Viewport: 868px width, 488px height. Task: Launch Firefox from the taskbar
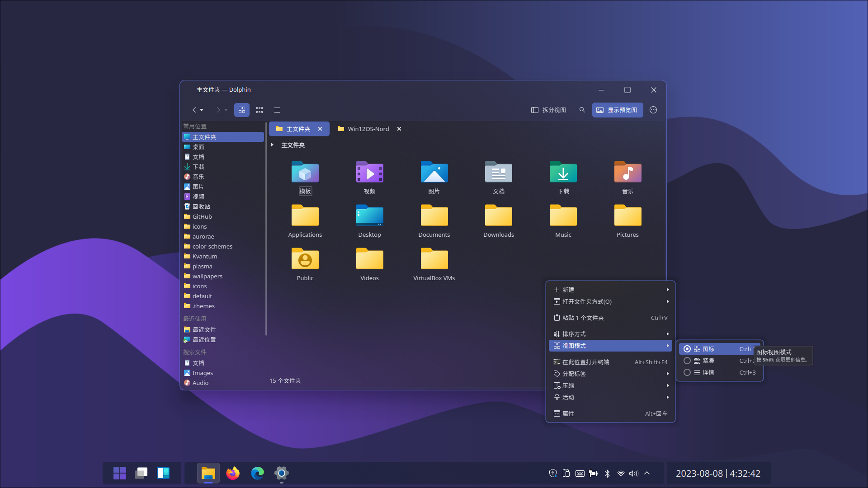point(233,473)
